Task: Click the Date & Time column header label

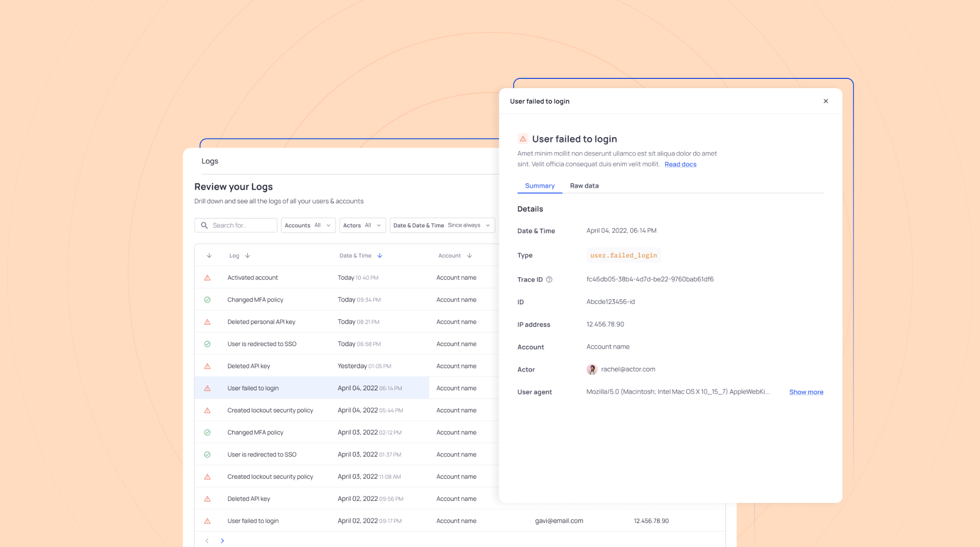Action: [355, 256]
